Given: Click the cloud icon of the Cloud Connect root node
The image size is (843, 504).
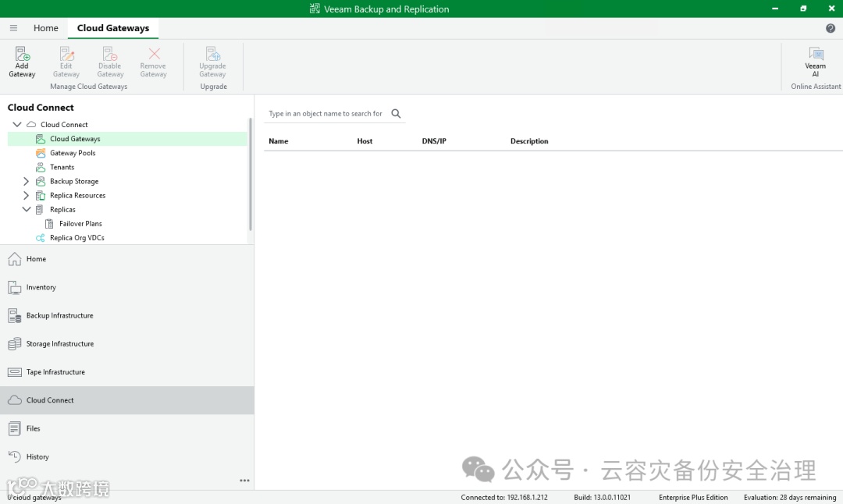Looking at the screenshot, I should coord(31,124).
